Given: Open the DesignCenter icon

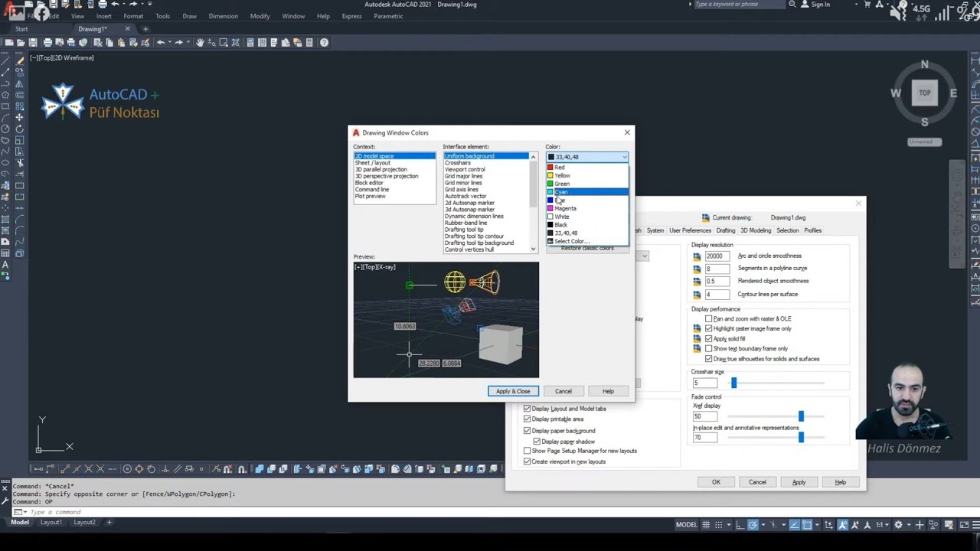Looking at the screenshot, I should pos(262,42).
